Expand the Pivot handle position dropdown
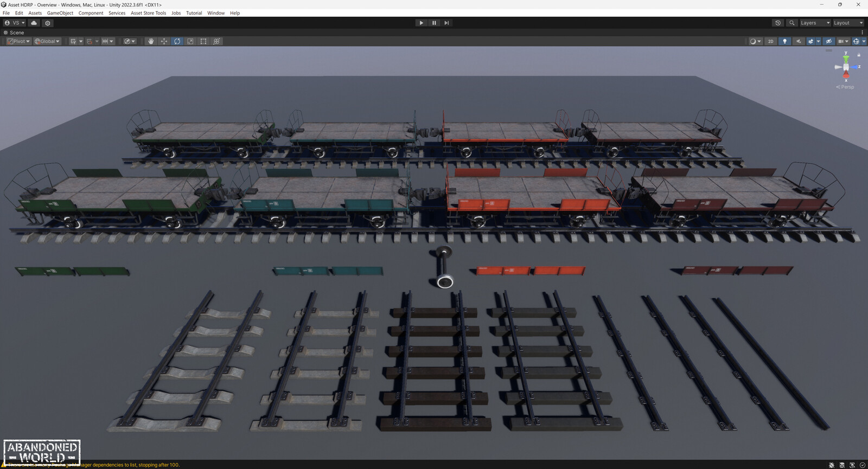This screenshot has height=469, width=868. (18, 41)
